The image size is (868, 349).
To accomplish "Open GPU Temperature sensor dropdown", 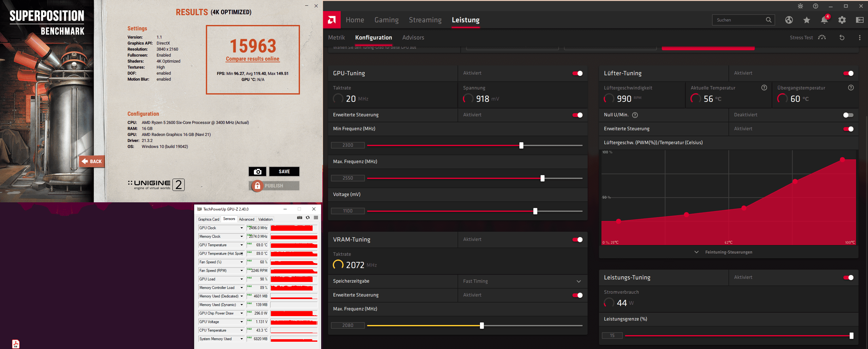I will [242, 245].
